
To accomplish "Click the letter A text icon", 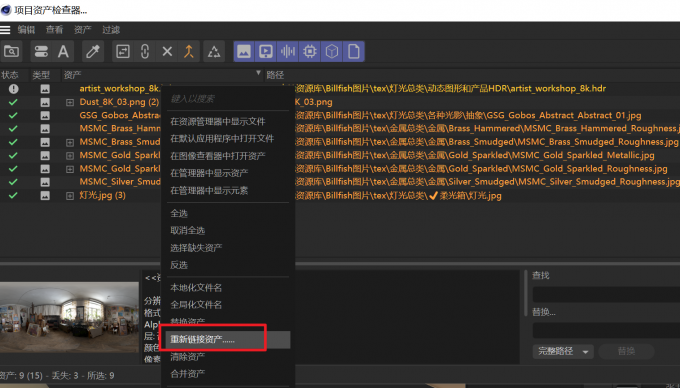I will [x=63, y=52].
